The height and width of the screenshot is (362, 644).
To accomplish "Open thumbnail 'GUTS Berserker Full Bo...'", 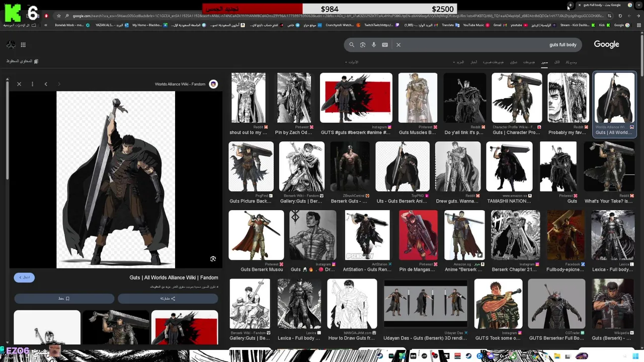I will [x=556, y=304].
